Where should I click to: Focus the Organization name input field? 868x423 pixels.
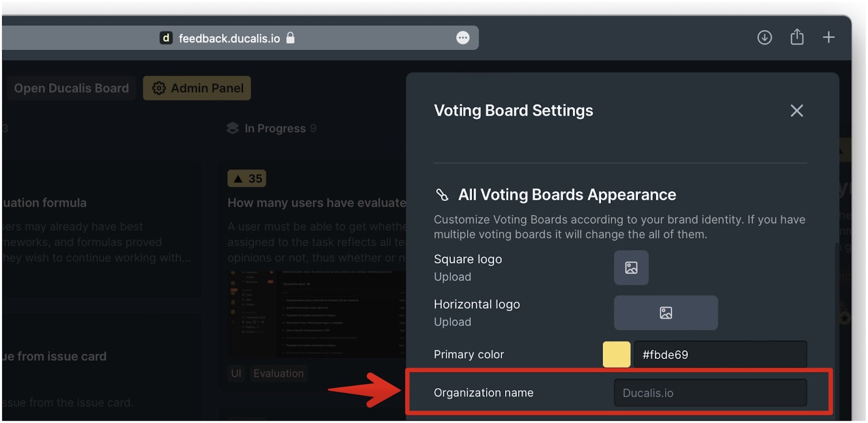tap(710, 393)
